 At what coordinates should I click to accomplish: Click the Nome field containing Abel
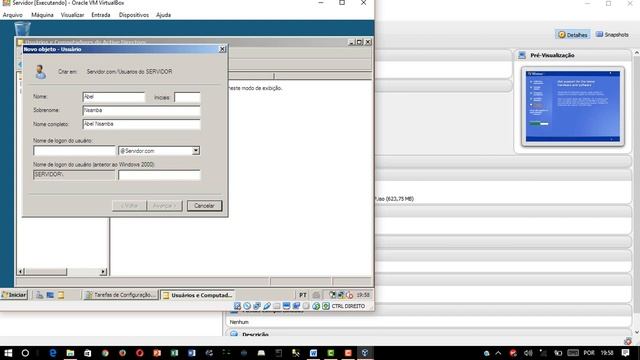tap(114, 97)
